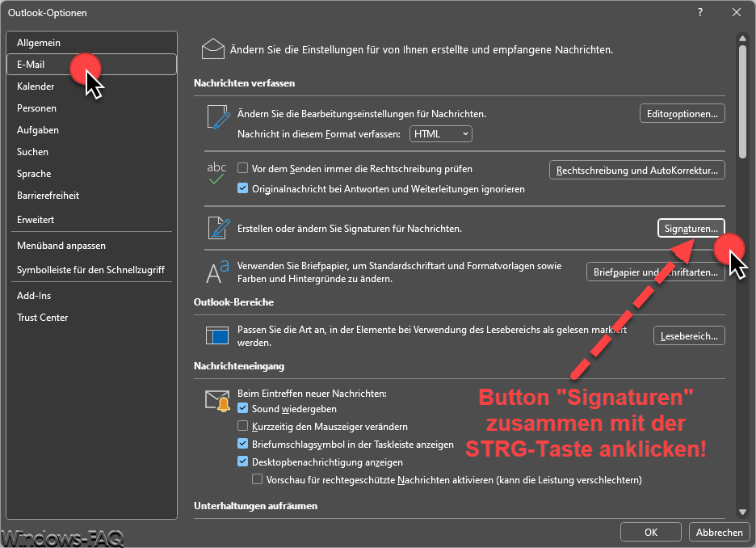Image resolution: width=756 pixels, height=548 pixels.
Task: Open the Trust Center category
Action: (x=91, y=318)
